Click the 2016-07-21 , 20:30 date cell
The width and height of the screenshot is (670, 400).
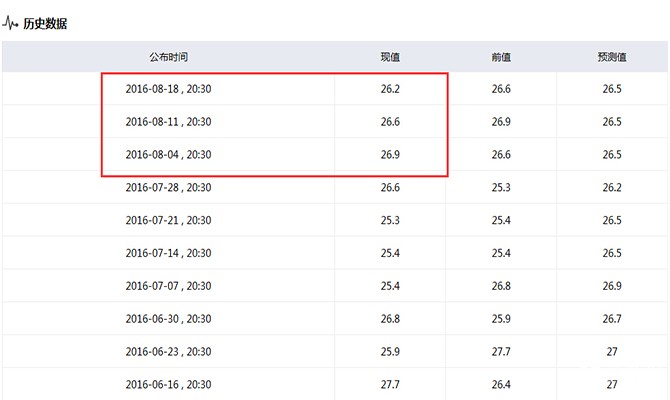168,220
